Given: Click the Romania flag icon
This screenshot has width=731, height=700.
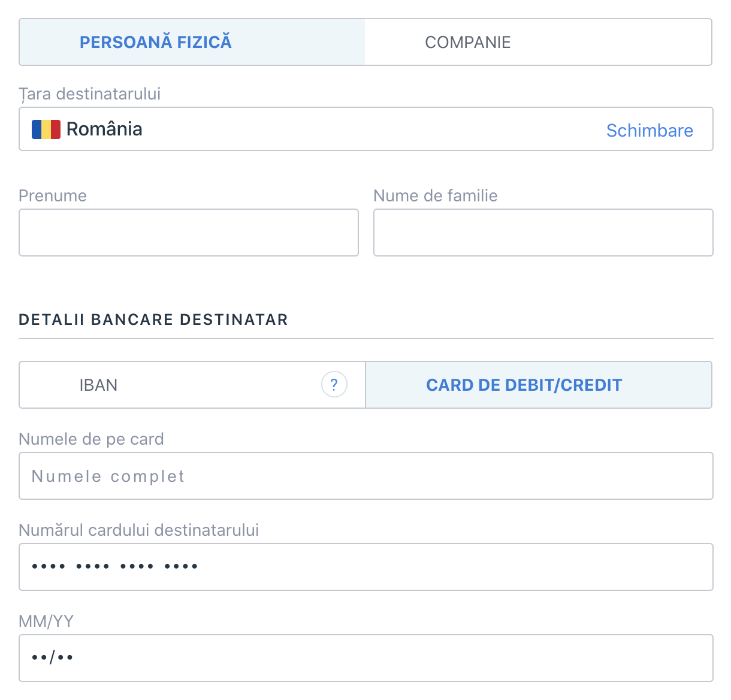Looking at the screenshot, I should (46, 129).
